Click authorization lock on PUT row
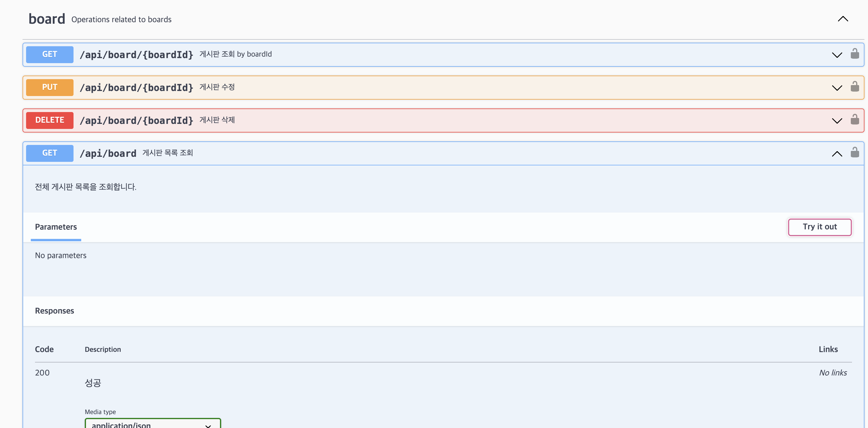This screenshot has height=428, width=868. [855, 87]
